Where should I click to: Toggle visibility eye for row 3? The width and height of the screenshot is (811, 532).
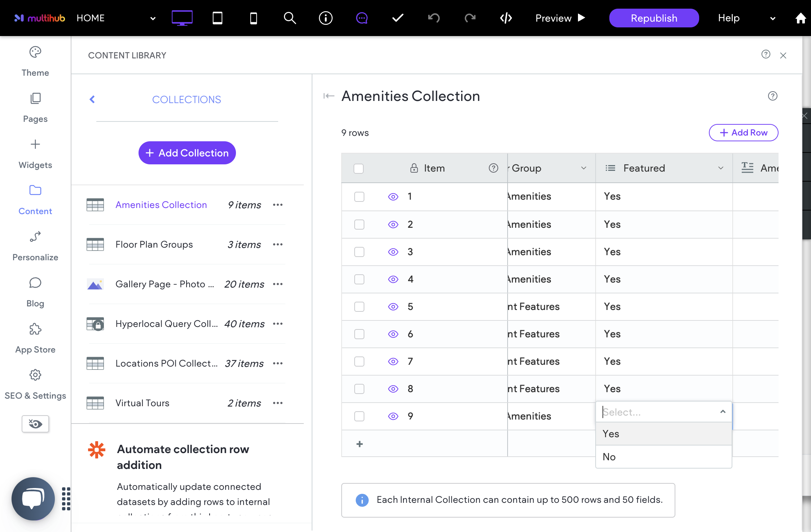tap(393, 252)
